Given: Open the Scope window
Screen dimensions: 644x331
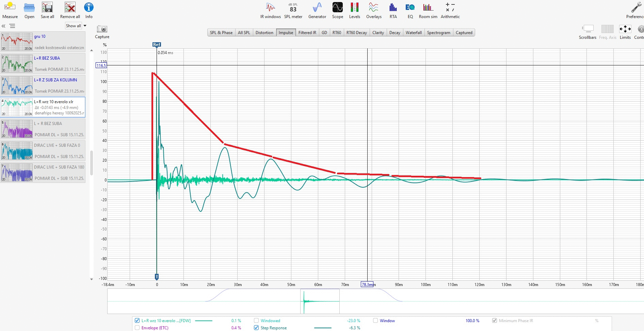Looking at the screenshot, I should [337, 11].
